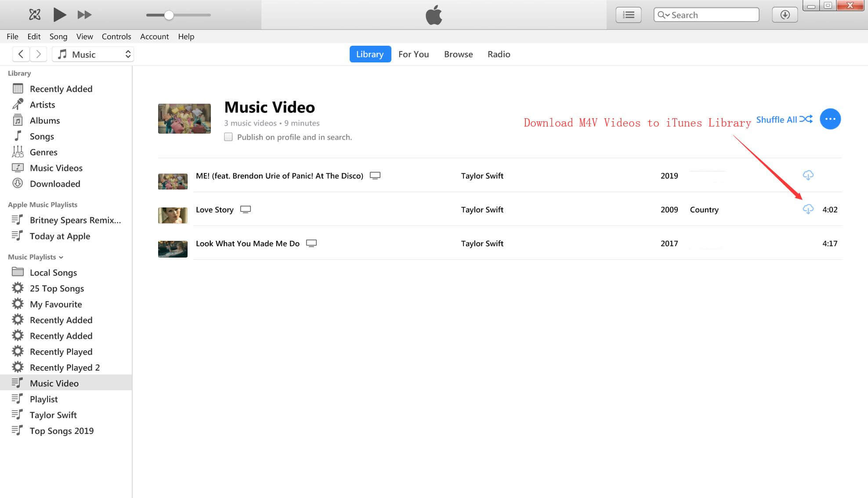The width and height of the screenshot is (868, 498).
Task: Open the Song menu in menu bar
Action: pyautogui.click(x=58, y=36)
